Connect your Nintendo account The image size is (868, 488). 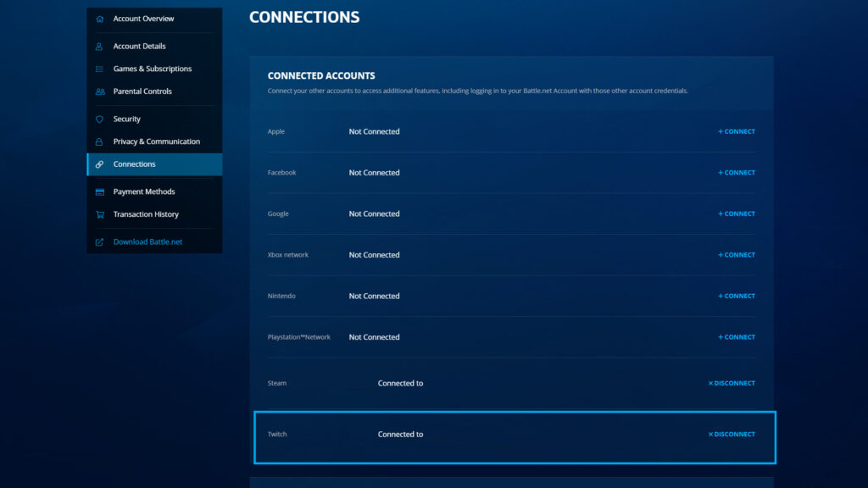736,296
